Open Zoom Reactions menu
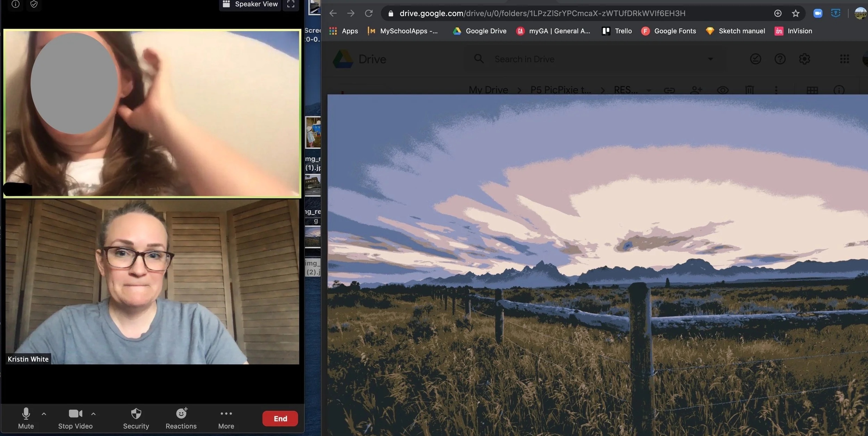Image resolution: width=868 pixels, height=436 pixels. click(x=181, y=418)
